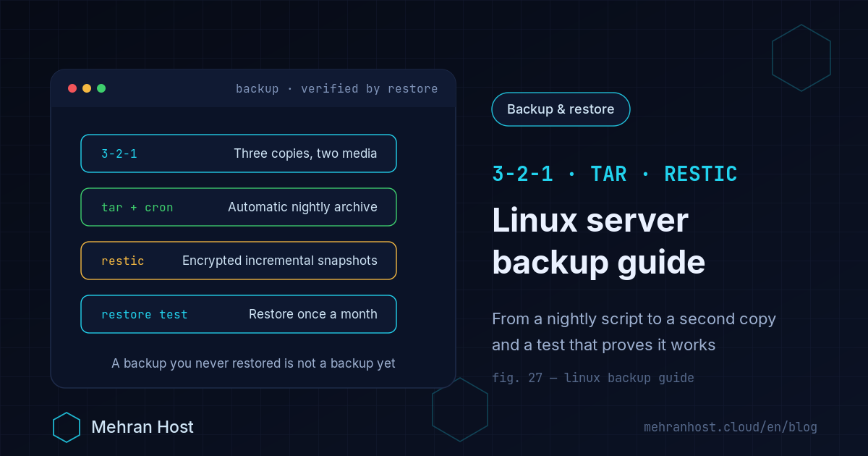This screenshot has height=456, width=868.
Task: Open the mehranhost.cloud/en/blog link
Action: tap(731, 427)
